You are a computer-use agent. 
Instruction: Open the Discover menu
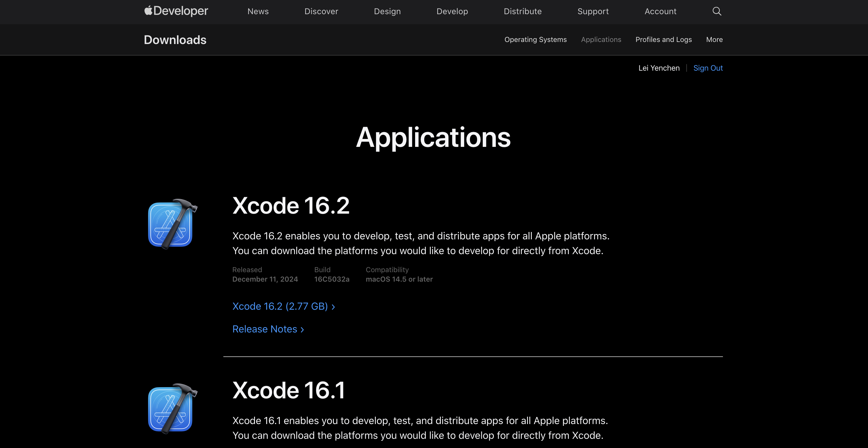(321, 12)
